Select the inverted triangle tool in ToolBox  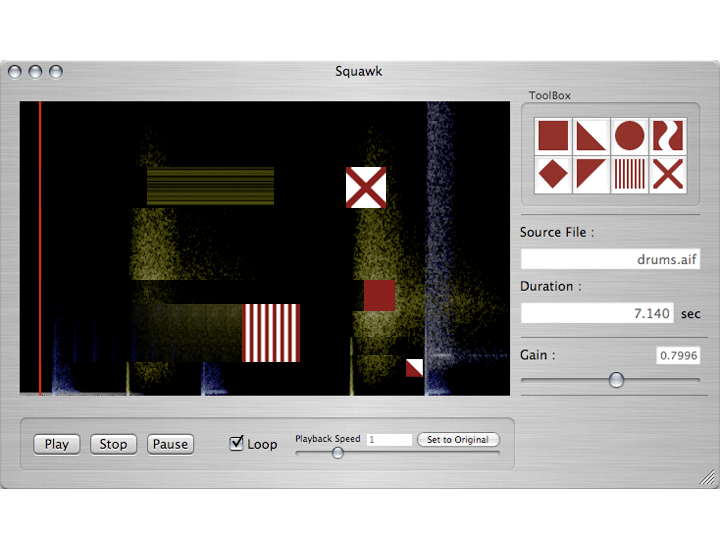pyautogui.click(x=591, y=174)
